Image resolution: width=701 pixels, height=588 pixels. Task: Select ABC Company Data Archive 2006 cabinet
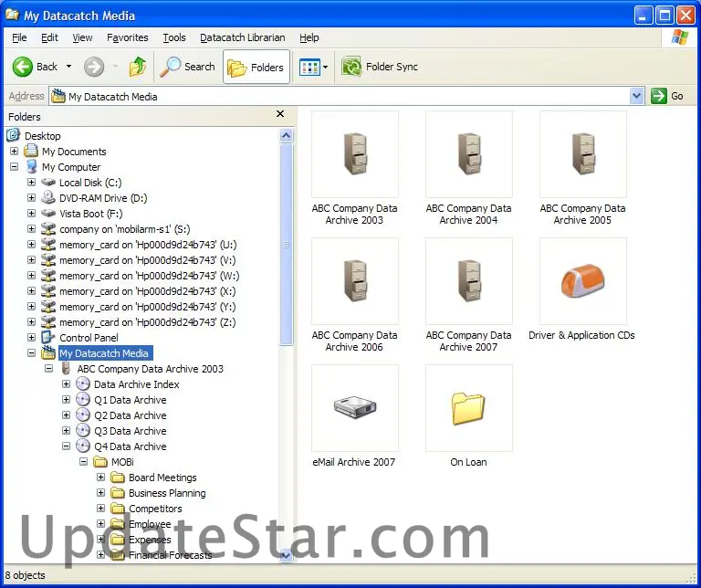(x=355, y=281)
